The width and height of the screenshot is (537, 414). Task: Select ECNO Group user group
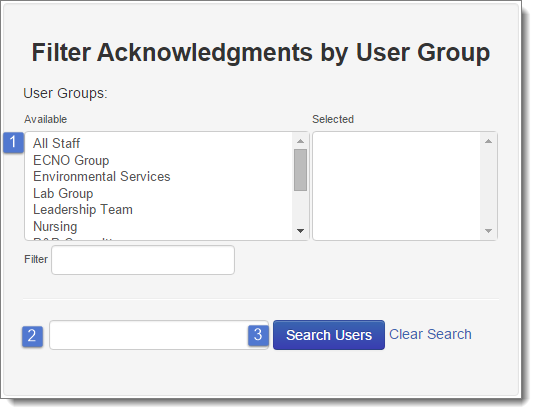pyautogui.click(x=71, y=160)
